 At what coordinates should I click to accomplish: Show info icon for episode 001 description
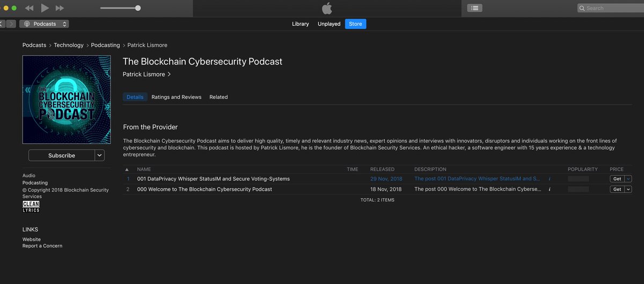coord(550,179)
